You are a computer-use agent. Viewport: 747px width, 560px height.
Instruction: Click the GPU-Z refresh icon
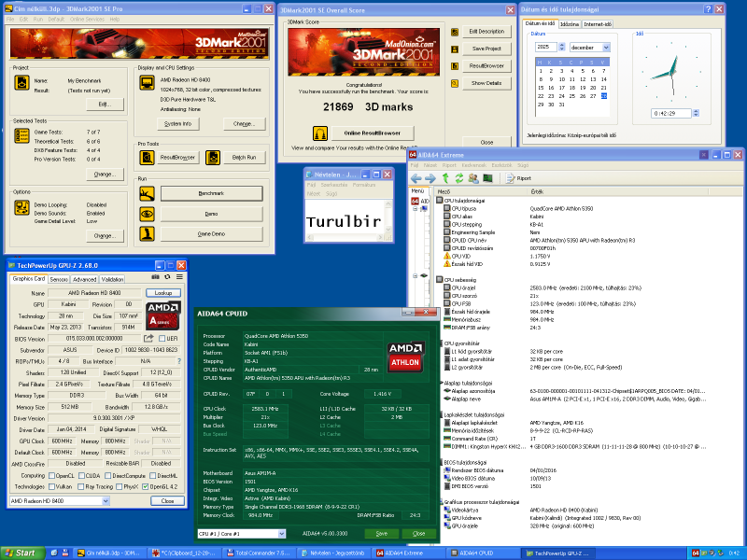[167, 276]
